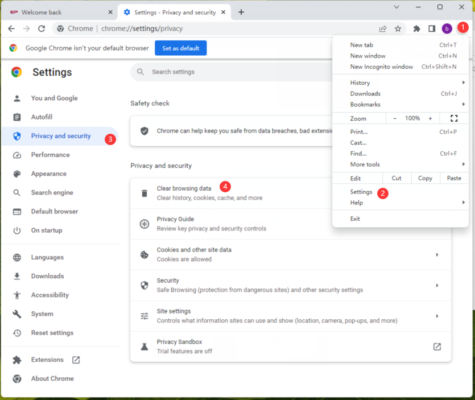Screen dimensions: 475x400
Task: Open the new tab plus button
Action: point(241,12)
